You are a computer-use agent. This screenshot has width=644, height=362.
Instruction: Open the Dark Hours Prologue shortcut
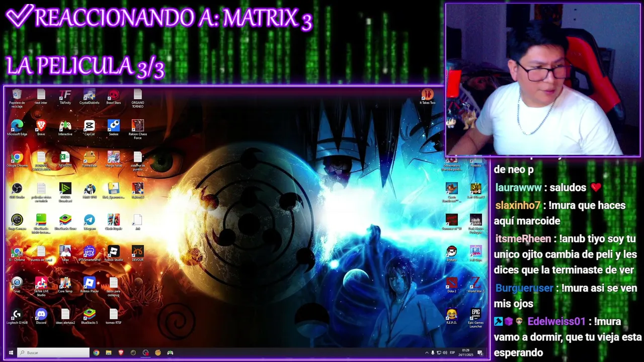click(x=475, y=224)
